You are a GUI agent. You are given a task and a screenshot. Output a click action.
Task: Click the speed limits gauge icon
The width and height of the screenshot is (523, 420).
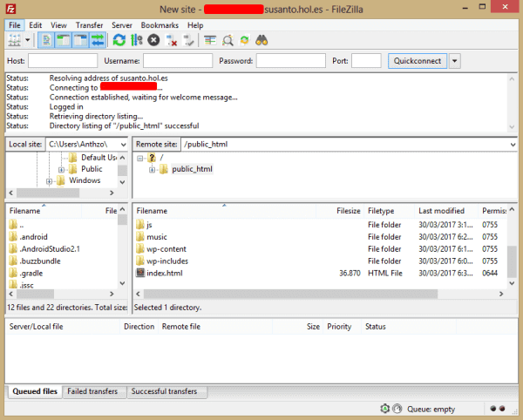tap(397, 409)
